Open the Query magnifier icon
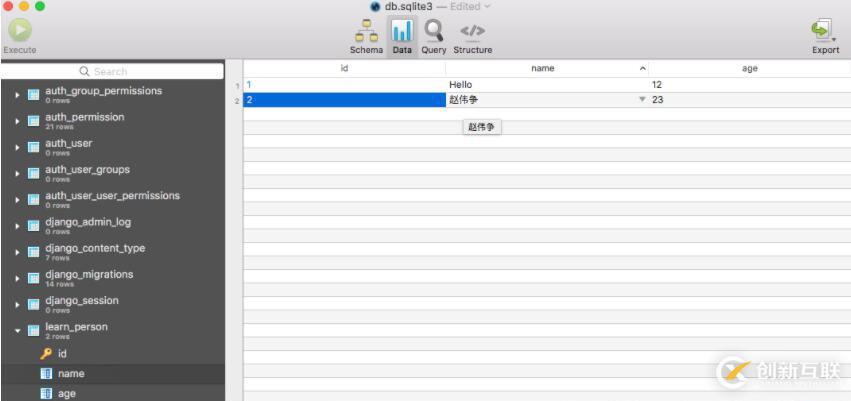This screenshot has height=401, width=851. (434, 30)
